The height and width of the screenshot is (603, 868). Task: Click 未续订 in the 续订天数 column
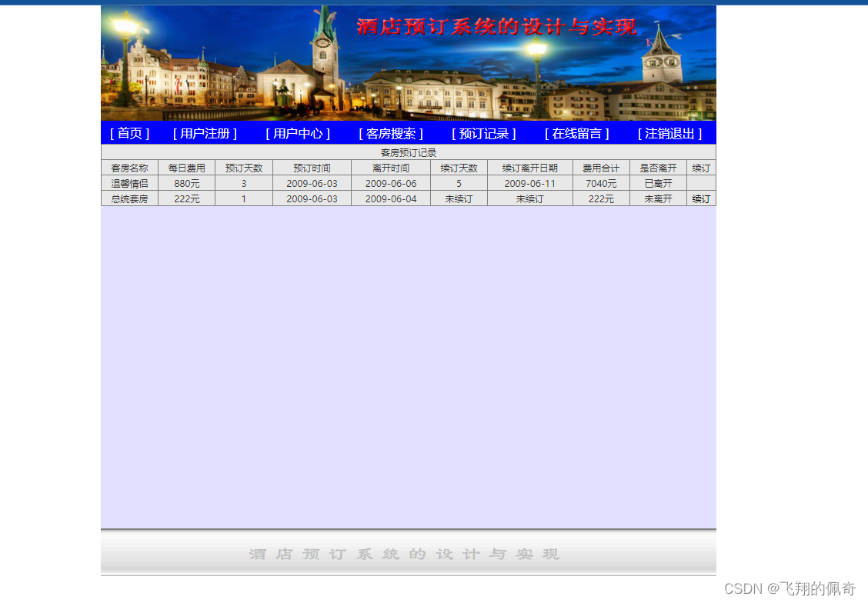point(459,198)
